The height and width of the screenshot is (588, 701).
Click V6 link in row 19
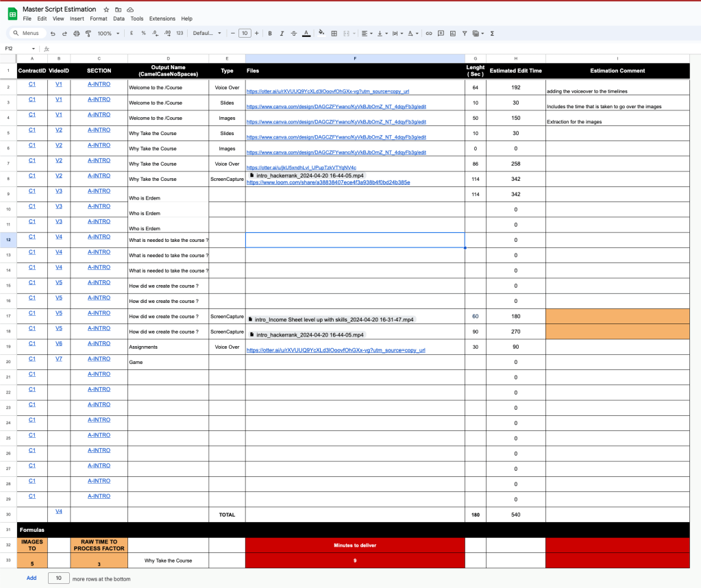(x=58, y=343)
